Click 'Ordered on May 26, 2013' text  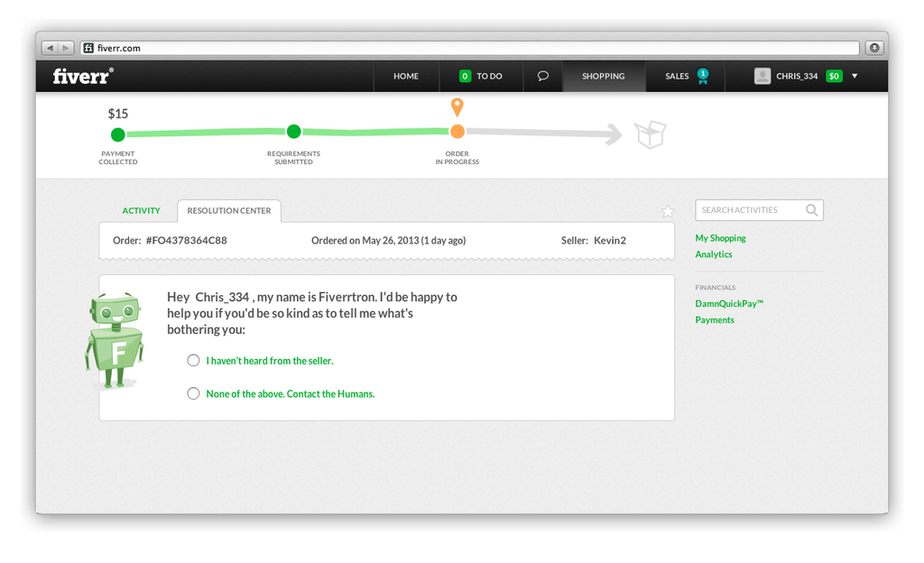pos(365,240)
